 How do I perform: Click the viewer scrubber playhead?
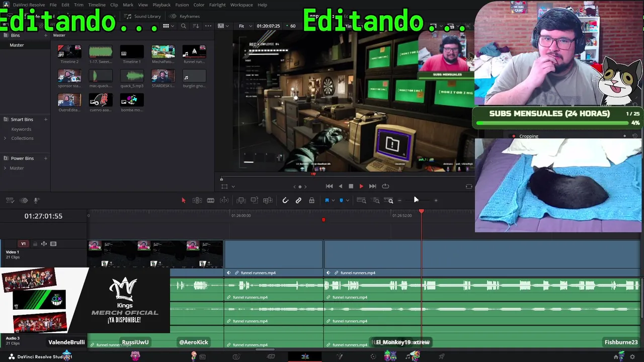[x=313, y=174]
